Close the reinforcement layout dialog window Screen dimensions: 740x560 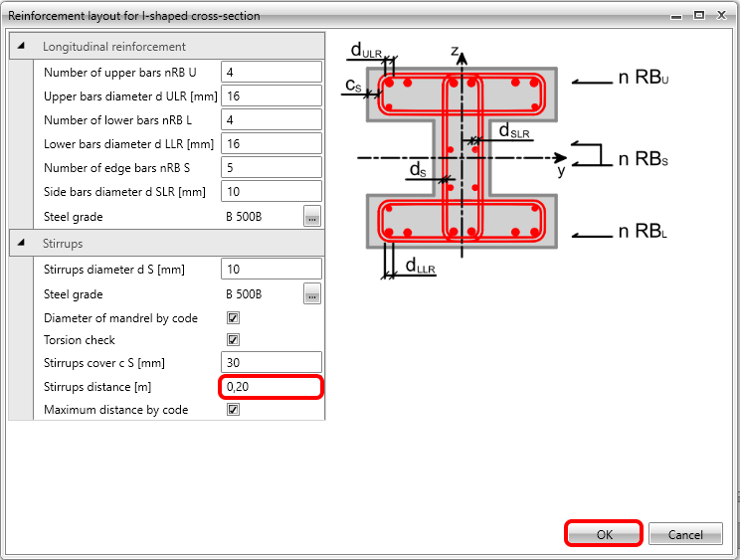[x=722, y=15]
